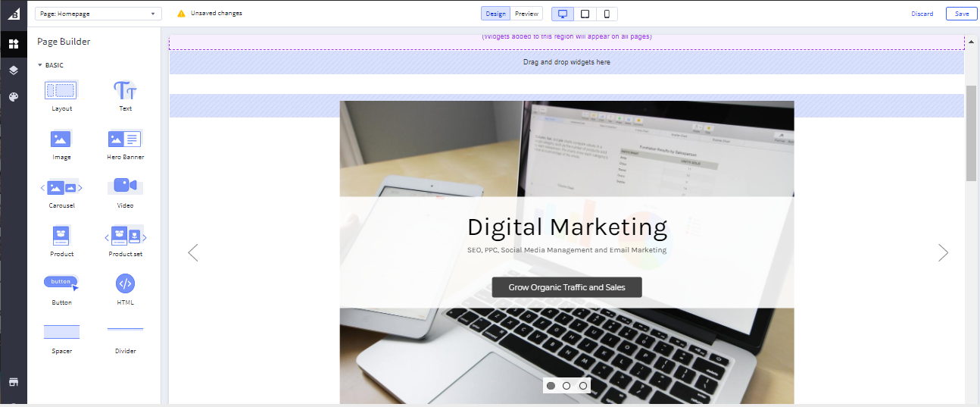This screenshot has width=980, height=407.
Task: Choose the HTML widget icon
Action: [x=125, y=283]
